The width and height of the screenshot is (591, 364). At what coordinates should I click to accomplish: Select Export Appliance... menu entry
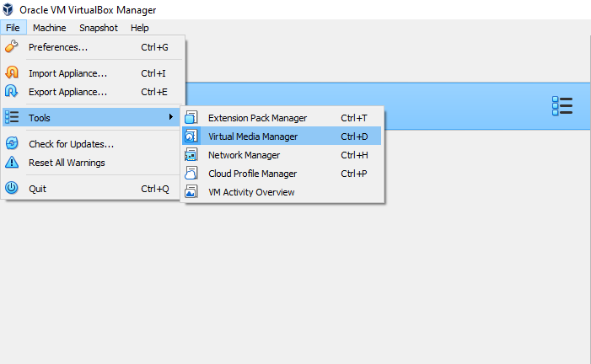click(93, 92)
